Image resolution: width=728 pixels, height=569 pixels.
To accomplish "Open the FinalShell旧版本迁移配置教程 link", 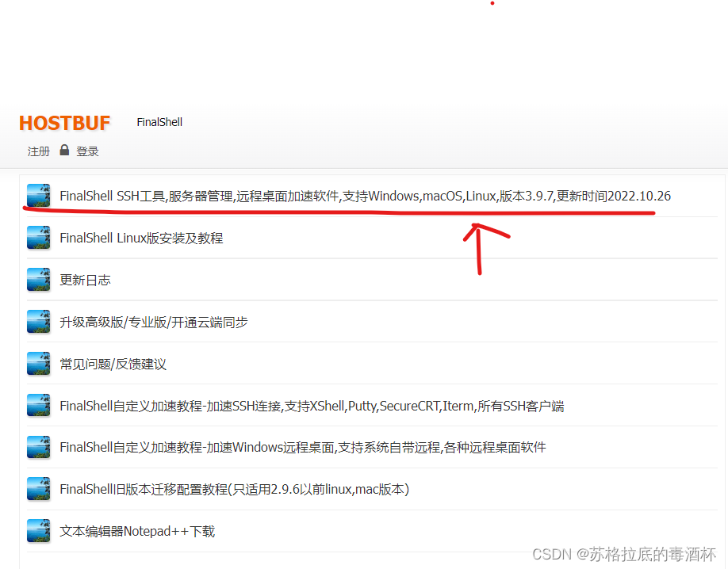I will 234,489.
